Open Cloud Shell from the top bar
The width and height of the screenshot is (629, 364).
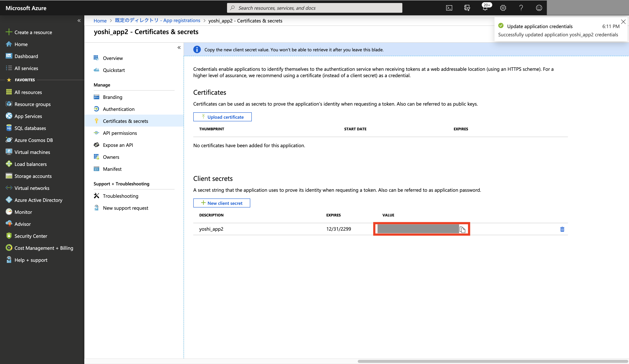tap(449, 8)
